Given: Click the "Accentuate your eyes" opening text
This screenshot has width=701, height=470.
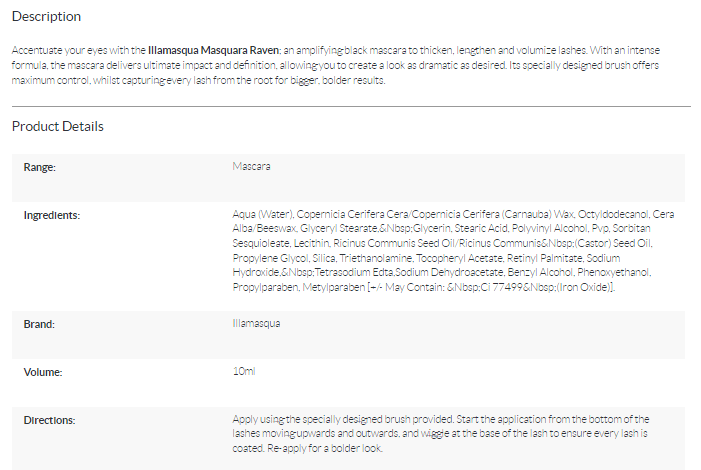Looking at the screenshot, I should pyautogui.click(x=60, y=48).
